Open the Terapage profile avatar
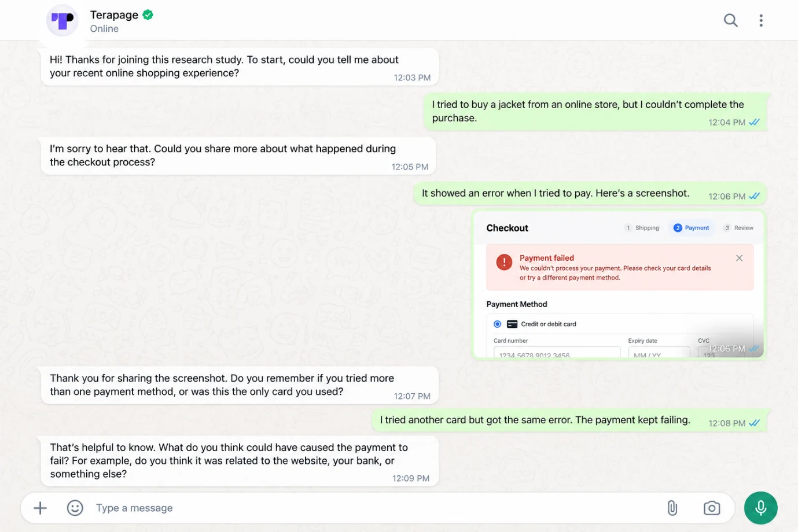The width and height of the screenshot is (798, 532). coord(62,20)
